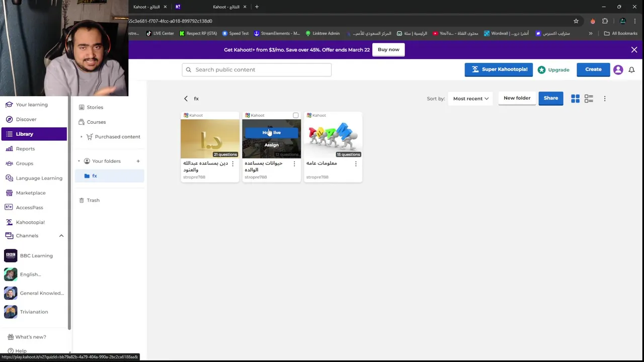Go back with the arrow beside fx
The height and width of the screenshot is (362, 644).
click(186, 99)
